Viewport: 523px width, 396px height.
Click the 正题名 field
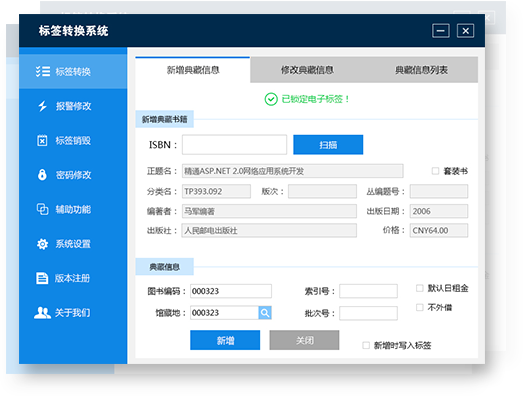(293, 171)
